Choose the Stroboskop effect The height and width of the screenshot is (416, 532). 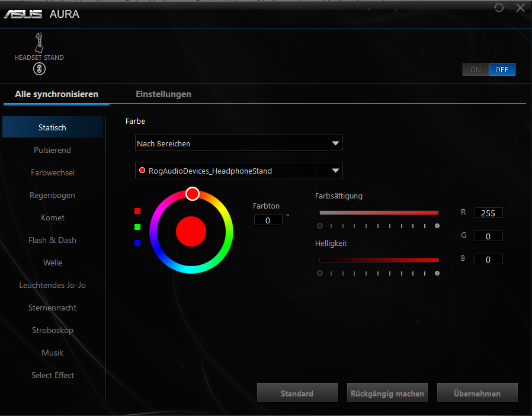(53, 330)
